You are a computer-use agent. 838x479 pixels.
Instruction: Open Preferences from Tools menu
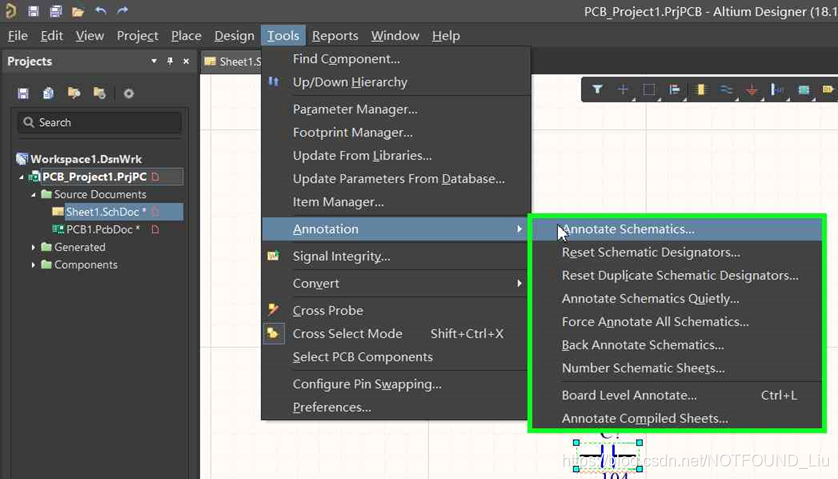point(395,407)
